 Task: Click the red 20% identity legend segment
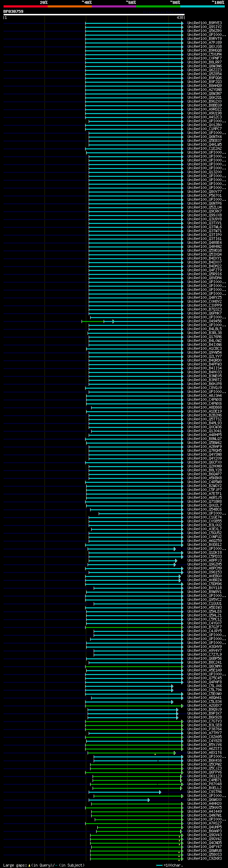(25, 6)
